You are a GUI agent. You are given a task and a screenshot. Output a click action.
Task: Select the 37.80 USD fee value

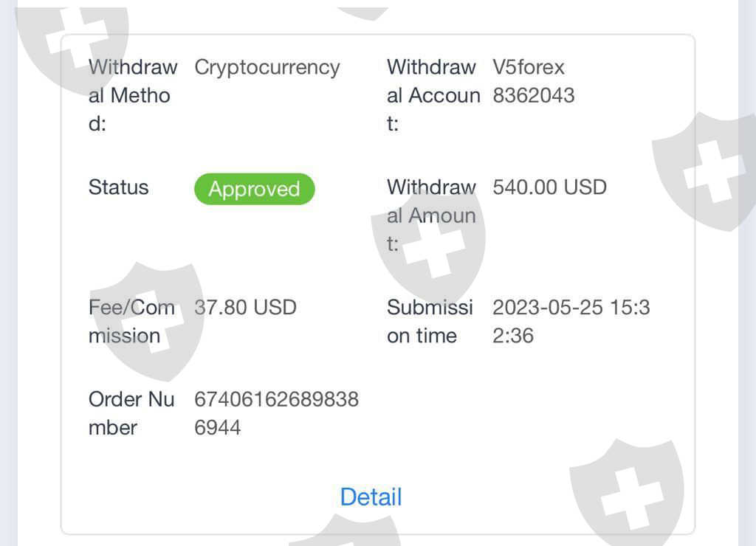(245, 308)
